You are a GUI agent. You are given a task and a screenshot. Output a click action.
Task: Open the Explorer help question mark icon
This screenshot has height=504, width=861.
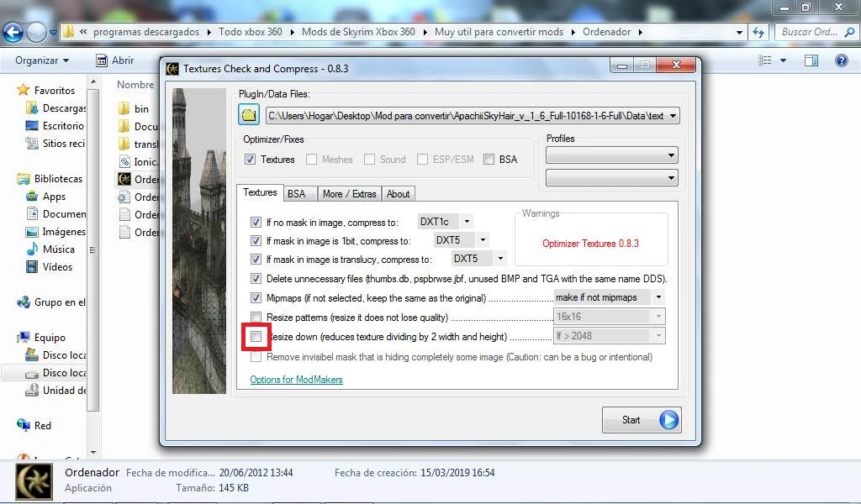(841, 60)
